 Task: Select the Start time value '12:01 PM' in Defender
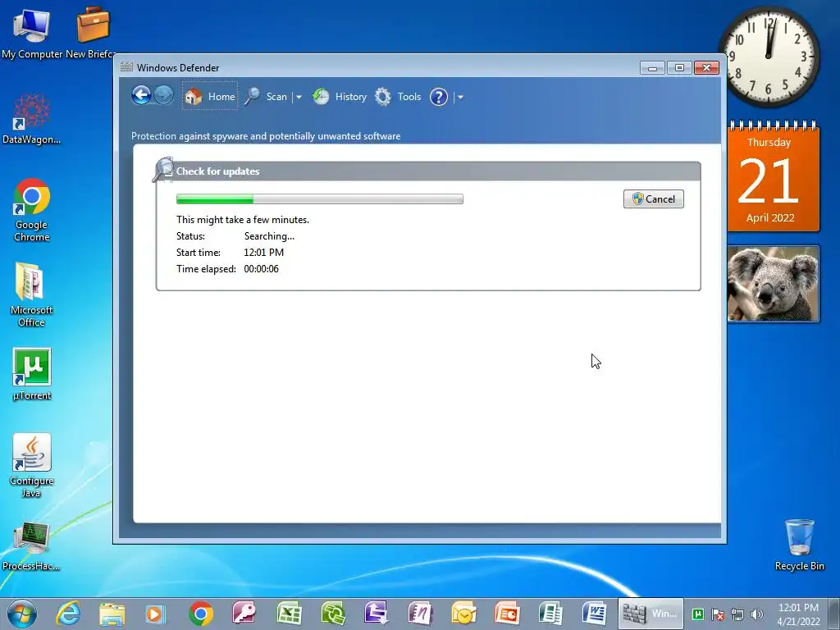coord(263,253)
